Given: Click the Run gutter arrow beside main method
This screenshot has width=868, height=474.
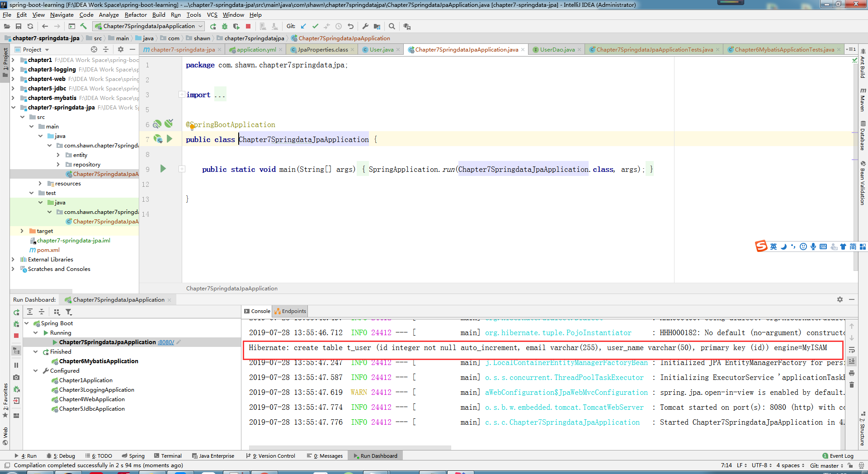Looking at the screenshot, I should pyautogui.click(x=163, y=169).
